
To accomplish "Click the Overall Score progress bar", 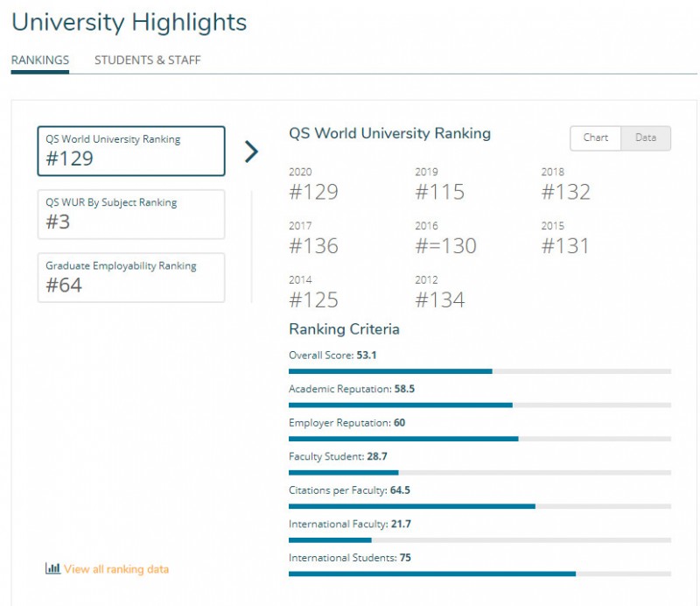I will pyautogui.click(x=479, y=371).
